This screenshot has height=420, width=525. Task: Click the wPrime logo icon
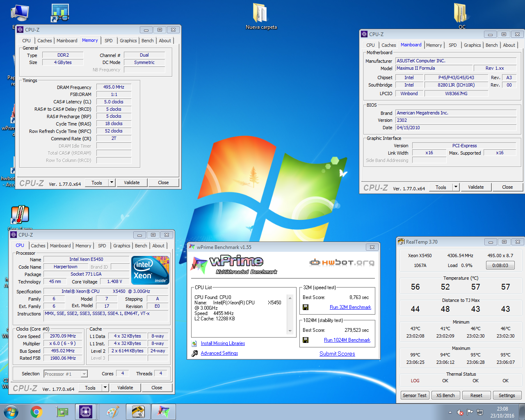[200, 265]
